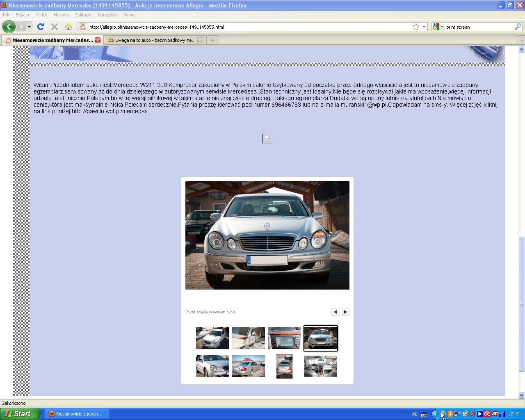The width and height of the screenshot is (525, 420).
Task: Reload the current page
Action: [41, 27]
